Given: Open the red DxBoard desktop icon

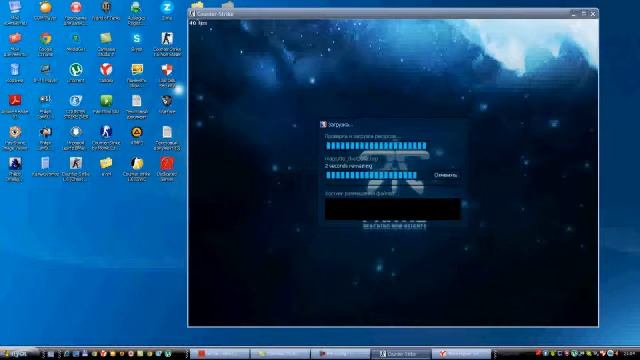Looking at the screenshot, I should (167, 168).
